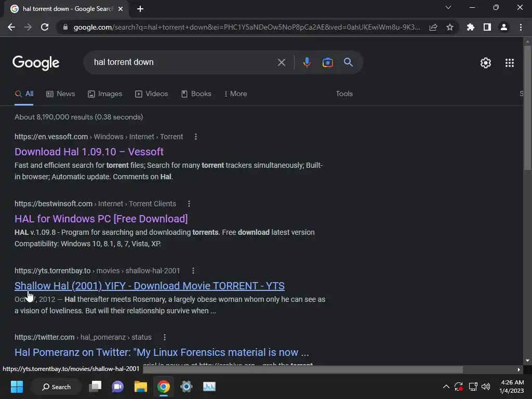Screen dimensions: 532x399
Task: Open options for the twitter.com result
Action: [x=165, y=337]
